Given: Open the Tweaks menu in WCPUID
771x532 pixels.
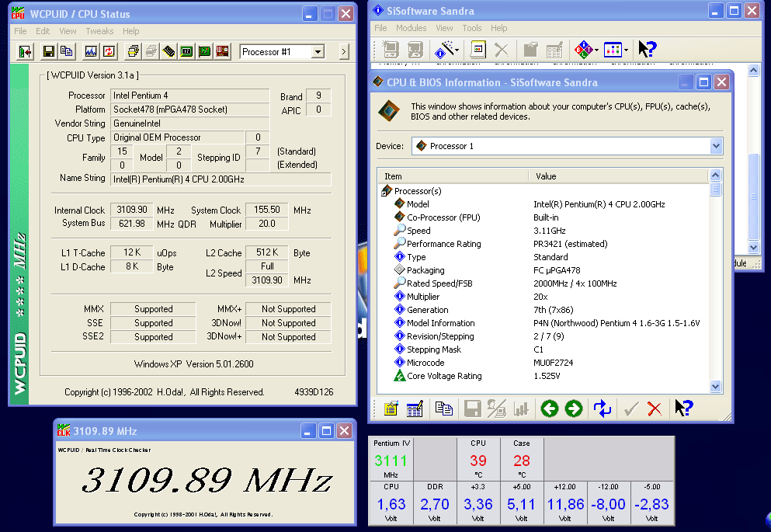Looking at the screenshot, I should coord(99,31).
